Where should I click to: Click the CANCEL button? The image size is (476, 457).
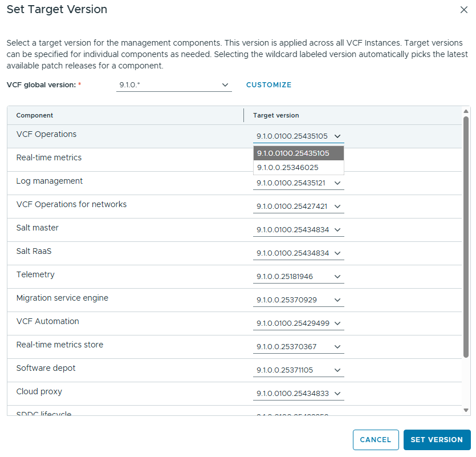click(x=376, y=440)
